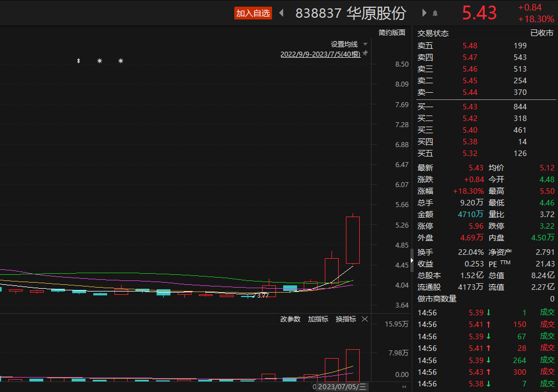Click the 净资产 value 2.791

pyautogui.click(x=545, y=252)
